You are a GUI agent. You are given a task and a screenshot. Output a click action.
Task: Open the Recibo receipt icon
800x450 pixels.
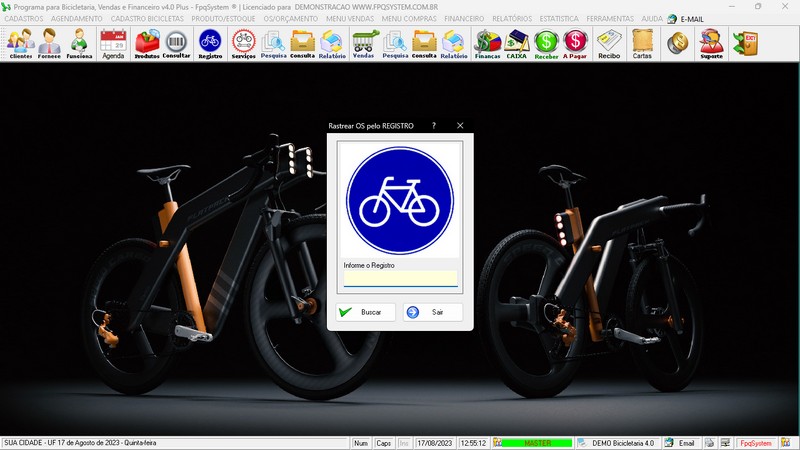coord(609,44)
